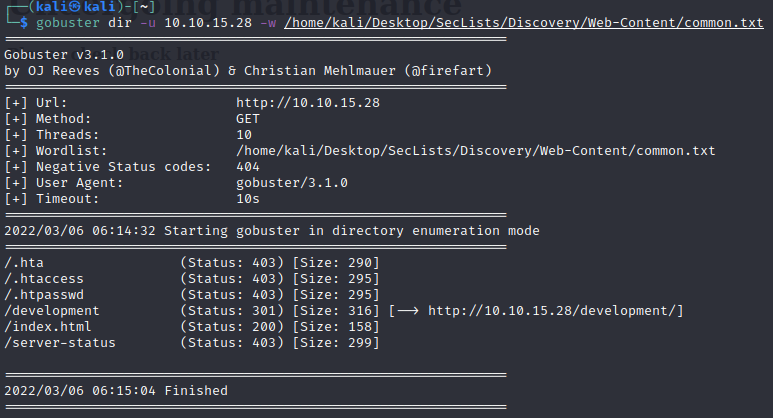773x418 pixels.
Task: Click the /.hta result entry
Action: [x=24, y=263]
